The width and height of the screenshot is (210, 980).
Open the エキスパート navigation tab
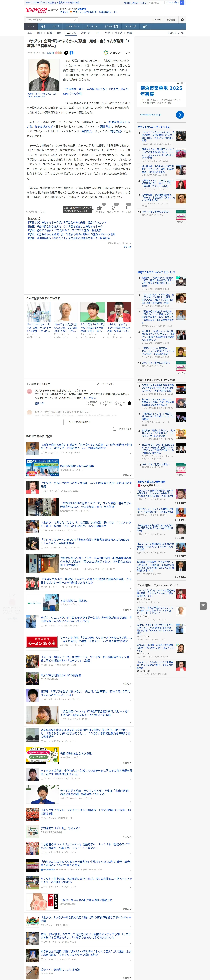click(x=72, y=27)
